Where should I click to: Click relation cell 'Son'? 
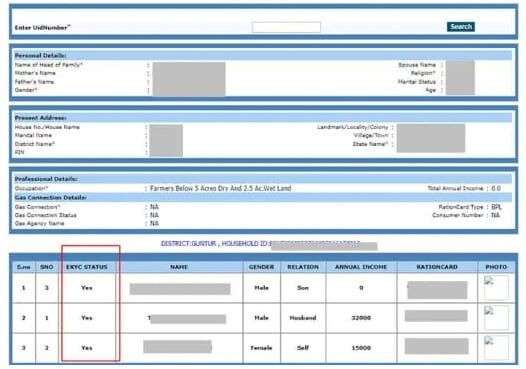click(x=303, y=288)
